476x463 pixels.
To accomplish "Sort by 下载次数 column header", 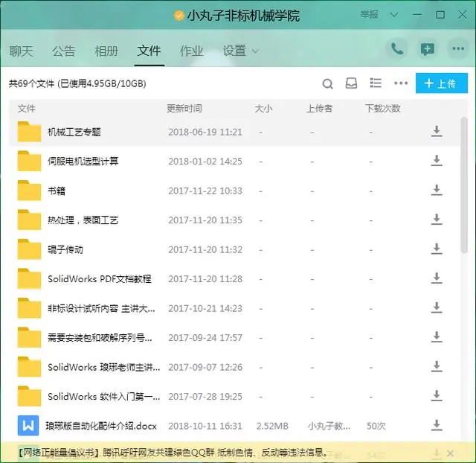I will 383,109.
